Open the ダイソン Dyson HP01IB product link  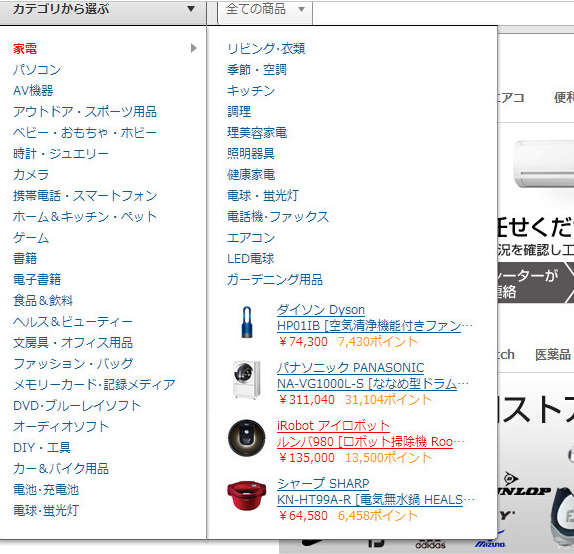coord(374,317)
